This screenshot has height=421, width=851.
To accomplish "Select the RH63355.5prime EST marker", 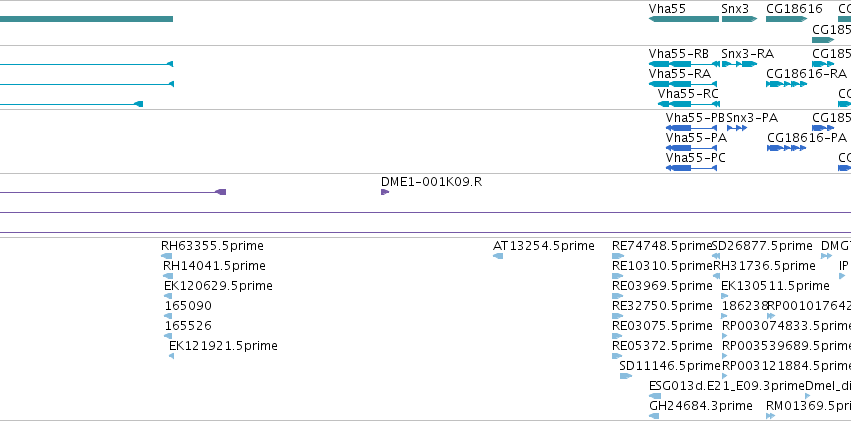I will click(x=167, y=256).
